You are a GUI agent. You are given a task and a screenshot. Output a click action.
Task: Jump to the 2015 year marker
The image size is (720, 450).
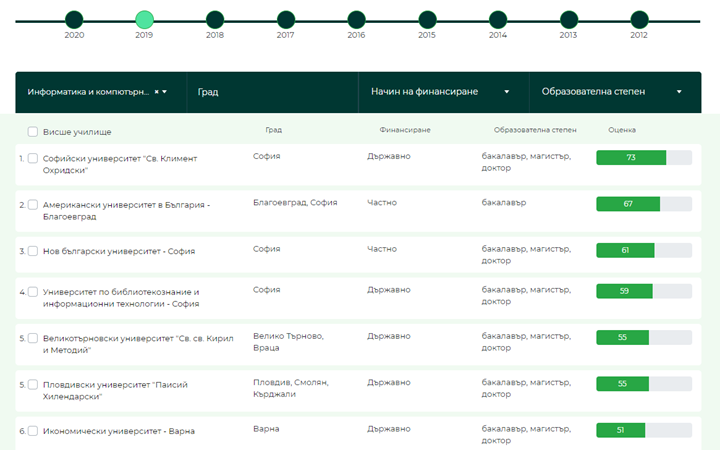427,19
